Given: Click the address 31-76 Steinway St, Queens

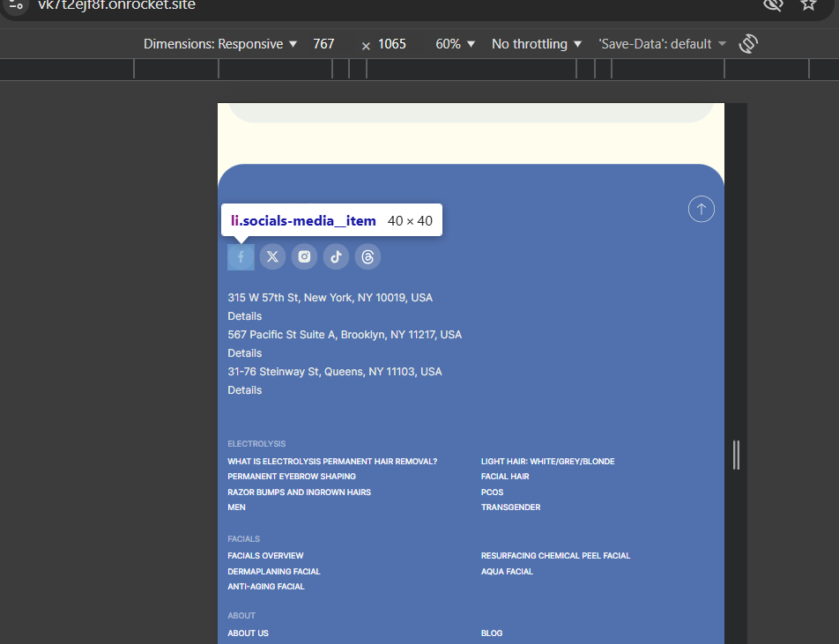Looking at the screenshot, I should coord(335,371).
